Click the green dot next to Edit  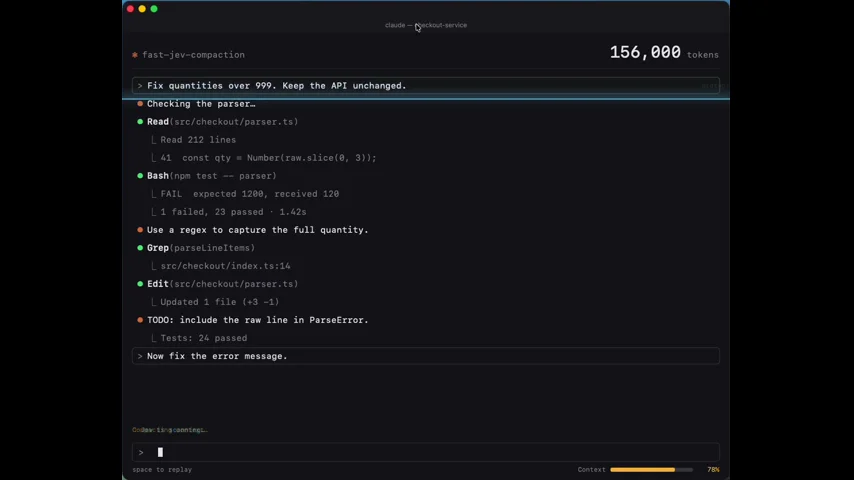coord(140,284)
